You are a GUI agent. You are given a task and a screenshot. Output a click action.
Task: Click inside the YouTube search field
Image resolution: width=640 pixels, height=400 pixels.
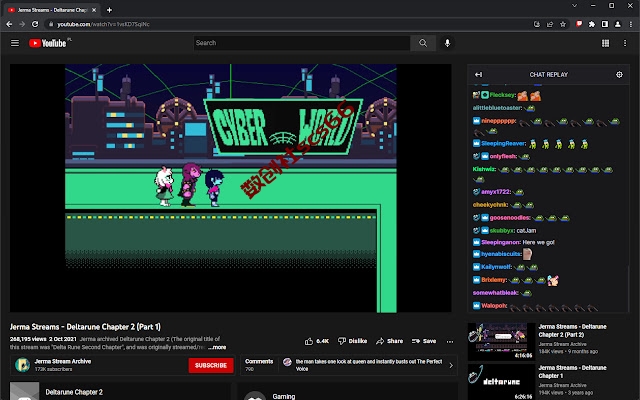click(302, 43)
